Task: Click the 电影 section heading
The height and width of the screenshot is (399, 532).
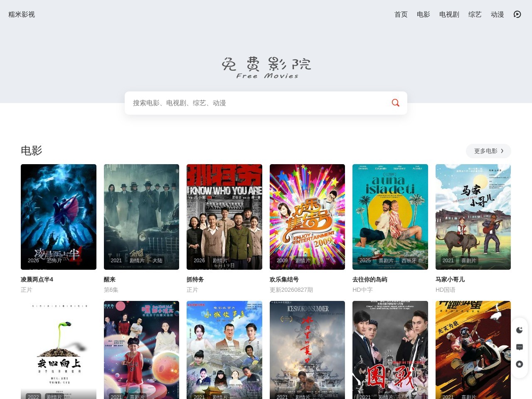Action: pyautogui.click(x=32, y=150)
